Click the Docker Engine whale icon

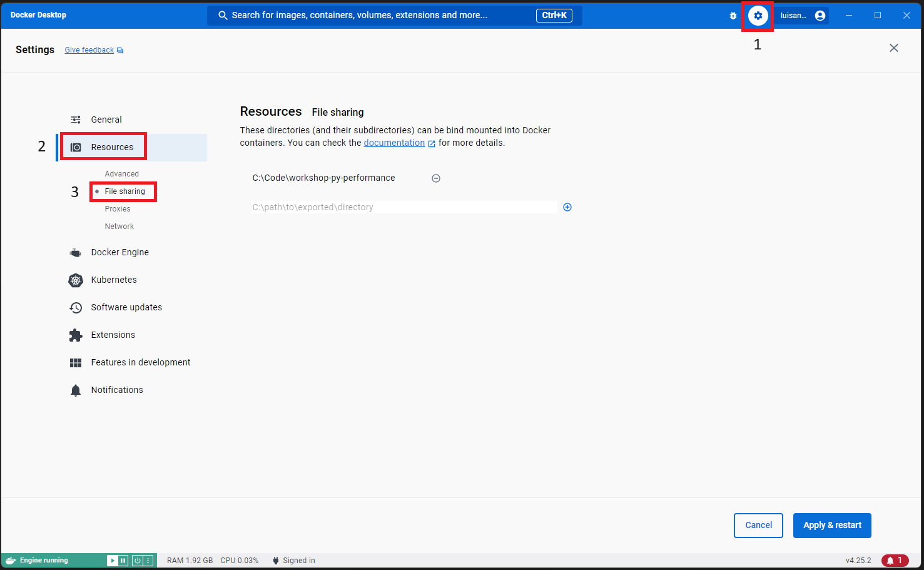(76, 253)
